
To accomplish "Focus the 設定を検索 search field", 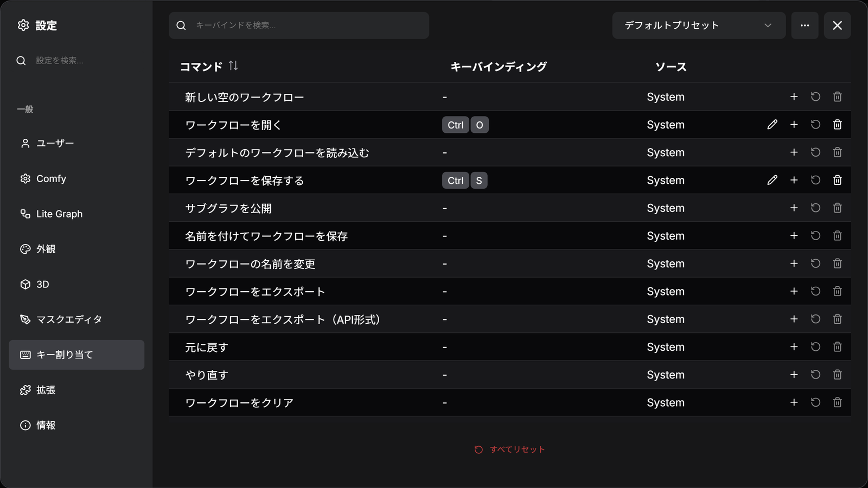I will 76,60.
